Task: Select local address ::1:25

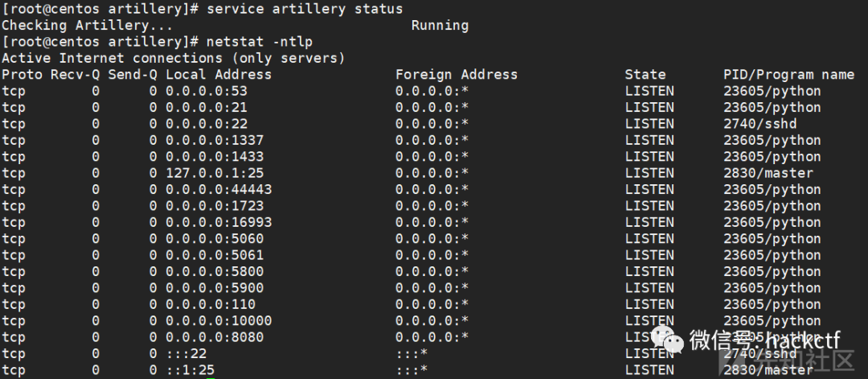Action: click(190, 370)
